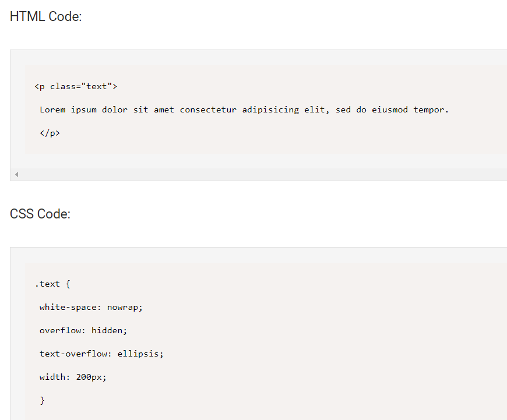Click the '.text {' selector line
Screen dimensions: 507x420
click(52, 284)
